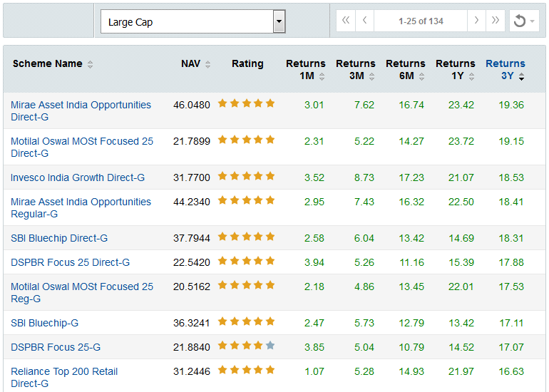
Task: Click NAV value 21.8840
Action: tap(192, 347)
